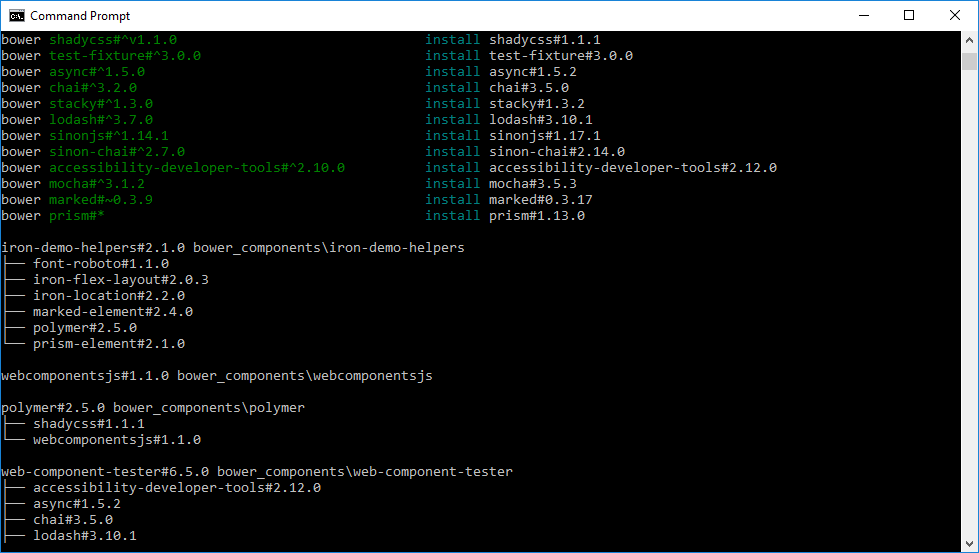Select the font-roboto#1.1.0 tree entry

click(100, 264)
